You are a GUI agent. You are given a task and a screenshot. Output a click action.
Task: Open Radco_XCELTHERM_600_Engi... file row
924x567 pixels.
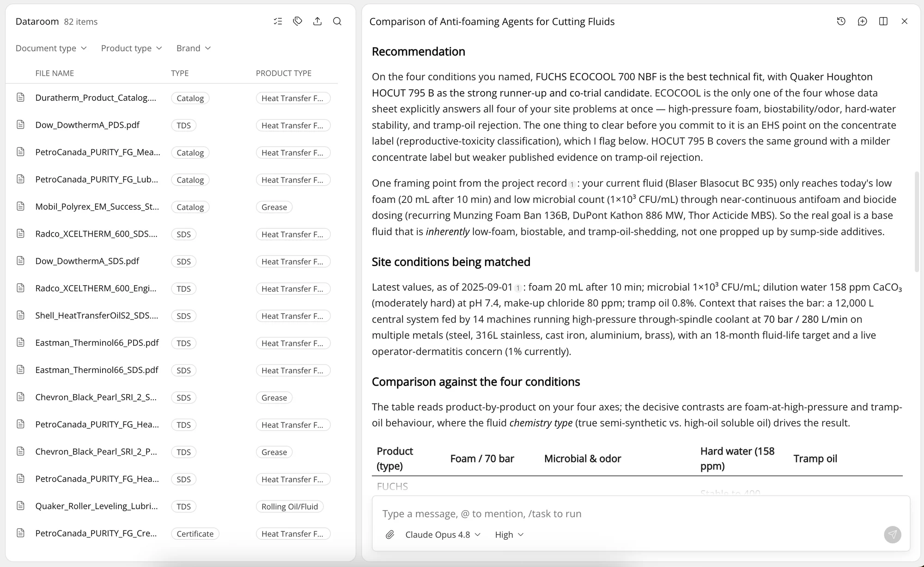click(x=171, y=288)
